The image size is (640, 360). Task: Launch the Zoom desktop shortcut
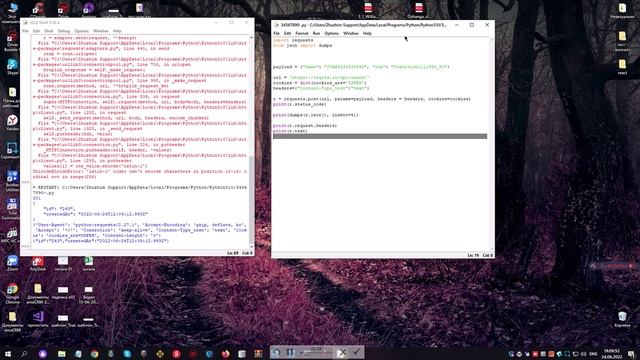tap(12, 263)
